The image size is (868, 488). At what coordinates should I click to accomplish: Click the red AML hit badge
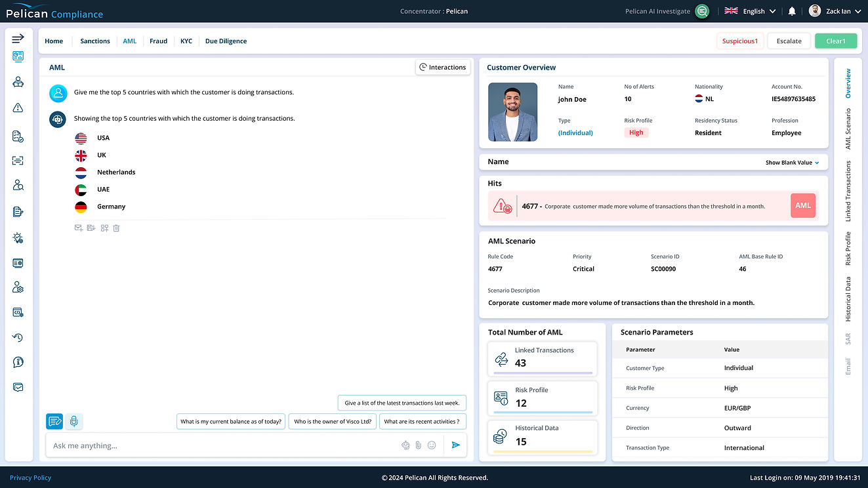[x=803, y=205]
